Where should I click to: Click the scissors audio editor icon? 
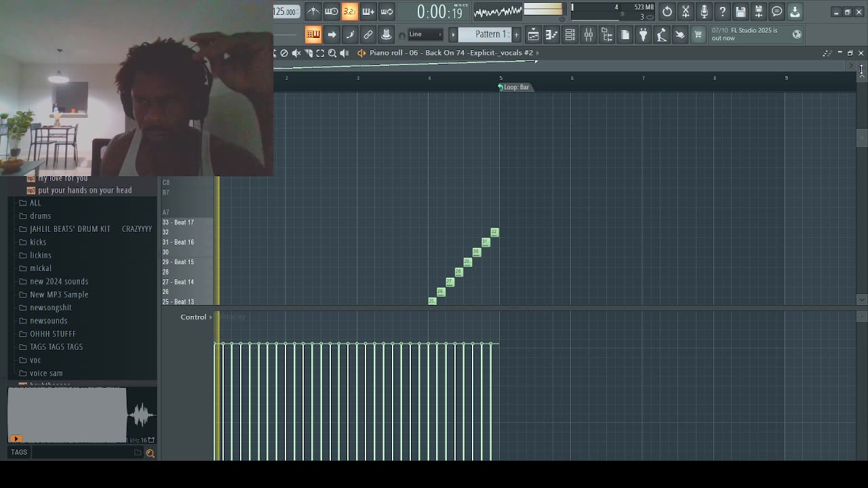[x=686, y=12]
